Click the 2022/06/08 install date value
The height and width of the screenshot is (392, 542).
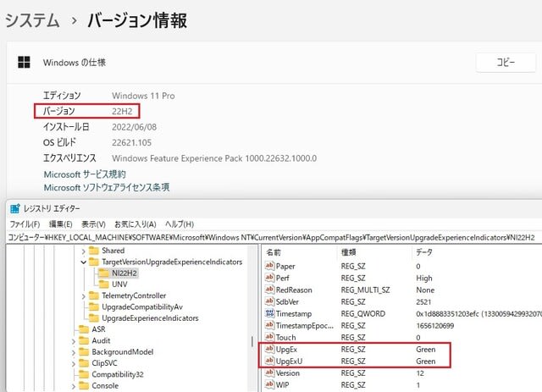pos(134,127)
